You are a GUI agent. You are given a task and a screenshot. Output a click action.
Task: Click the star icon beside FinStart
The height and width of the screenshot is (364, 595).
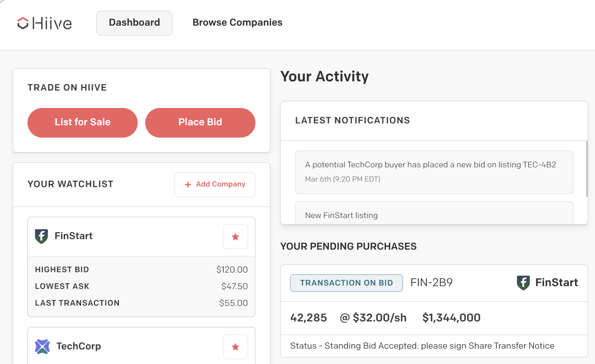coord(235,237)
